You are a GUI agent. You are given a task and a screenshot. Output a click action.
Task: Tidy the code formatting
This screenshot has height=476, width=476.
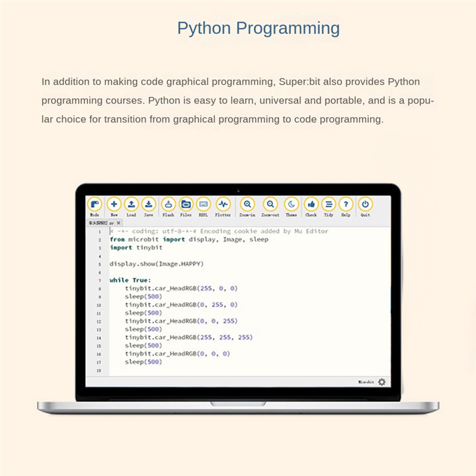(328, 204)
